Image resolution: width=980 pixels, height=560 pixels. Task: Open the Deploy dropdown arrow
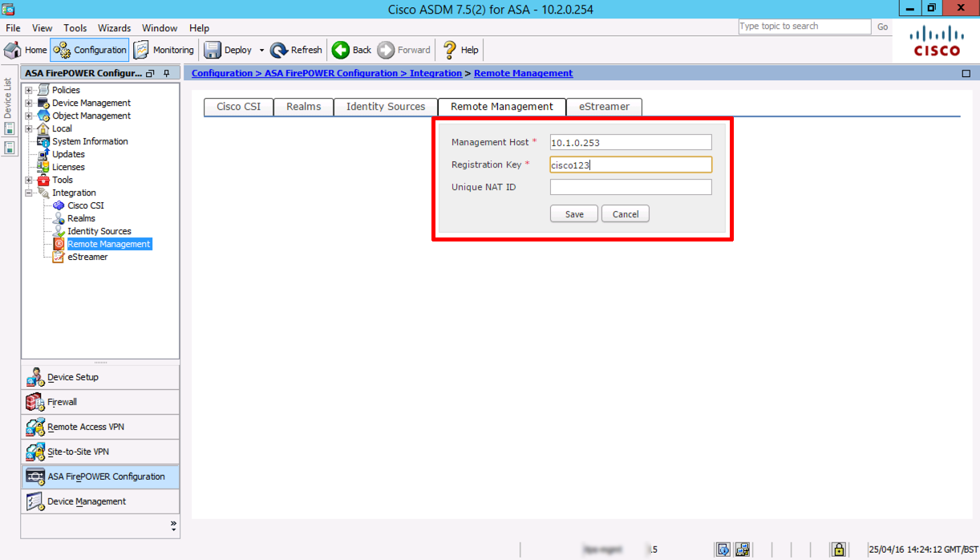pos(261,51)
